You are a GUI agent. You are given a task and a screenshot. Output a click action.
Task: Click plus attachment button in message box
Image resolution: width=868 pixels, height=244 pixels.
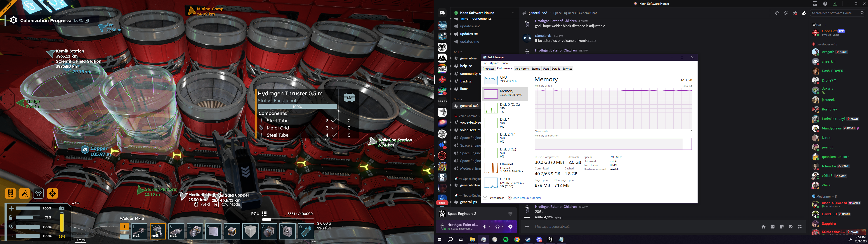(527, 227)
